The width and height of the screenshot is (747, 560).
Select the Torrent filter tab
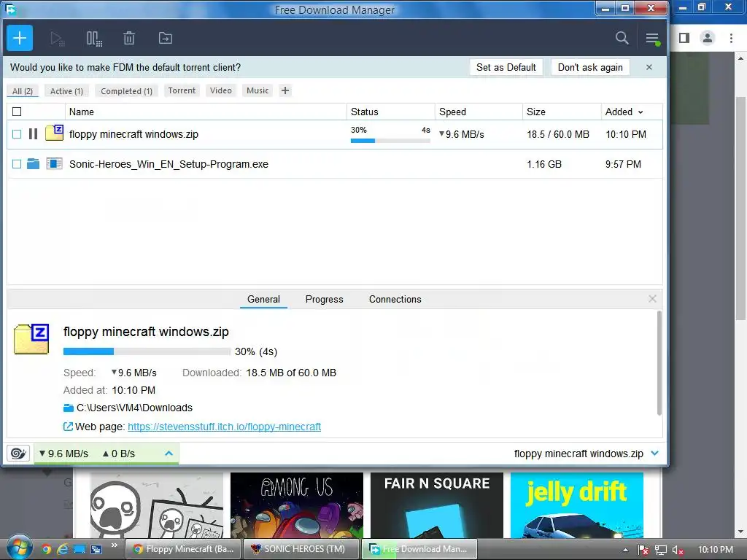182,90
